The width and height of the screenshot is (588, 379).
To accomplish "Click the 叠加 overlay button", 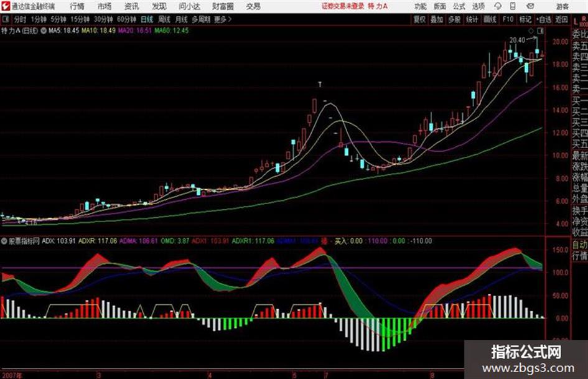I will point(437,19).
